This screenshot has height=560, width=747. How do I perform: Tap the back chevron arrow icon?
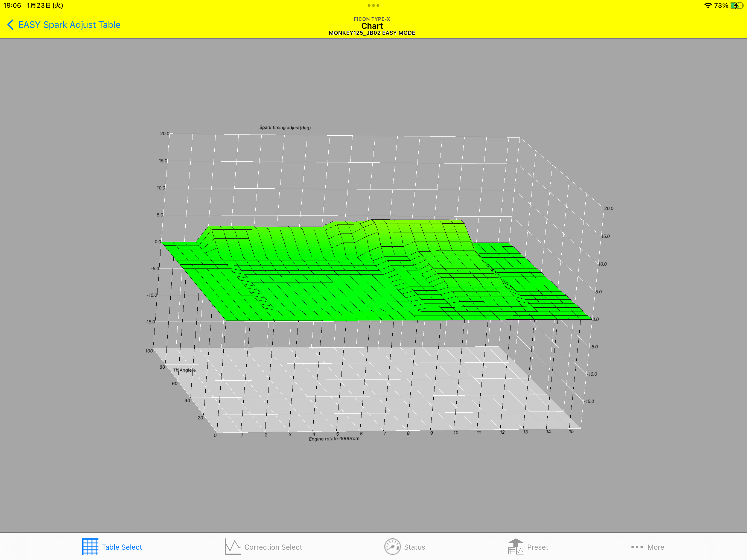point(10,25)
